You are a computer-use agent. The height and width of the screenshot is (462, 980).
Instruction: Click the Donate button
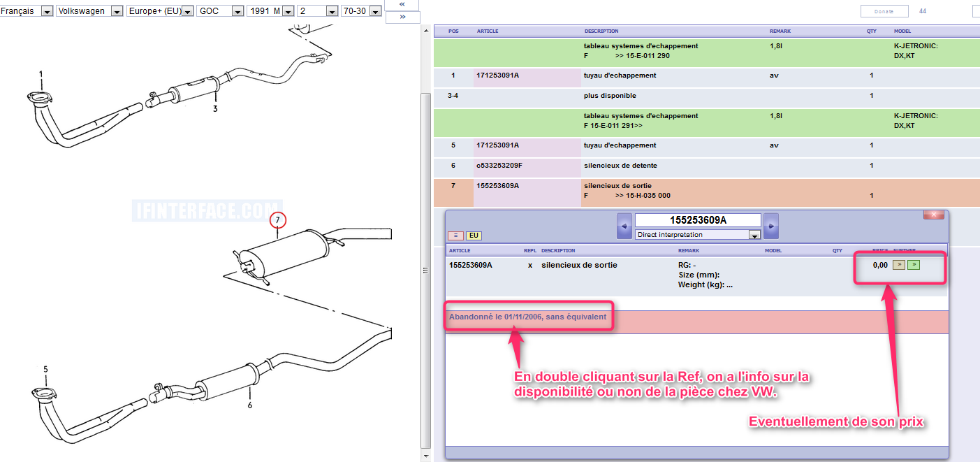884,11
